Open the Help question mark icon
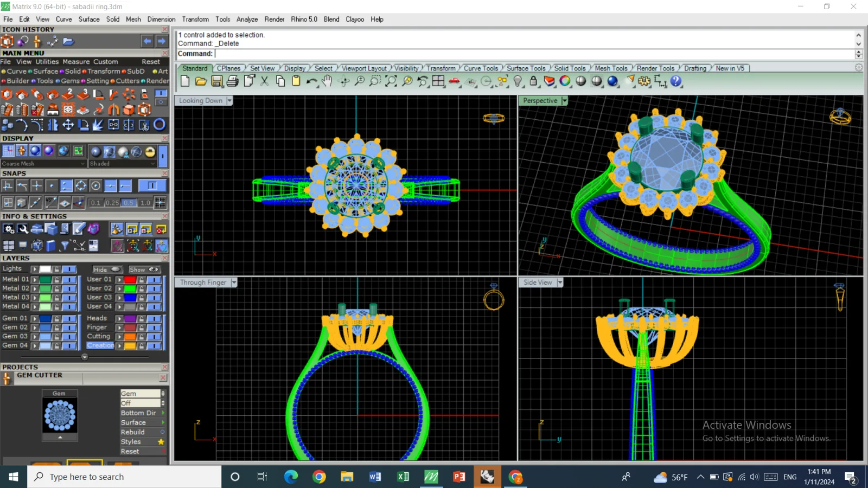Image resolution: width=868 pixels, height=488 pixels. [676, 81]
